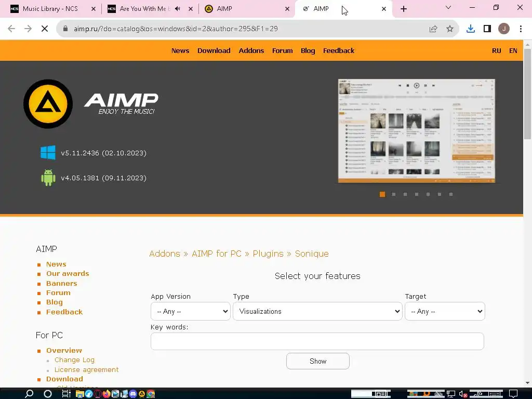Open Chrome profile avatar J
Image resolution: width=532 pixels, height=399 pixels.
504,29
